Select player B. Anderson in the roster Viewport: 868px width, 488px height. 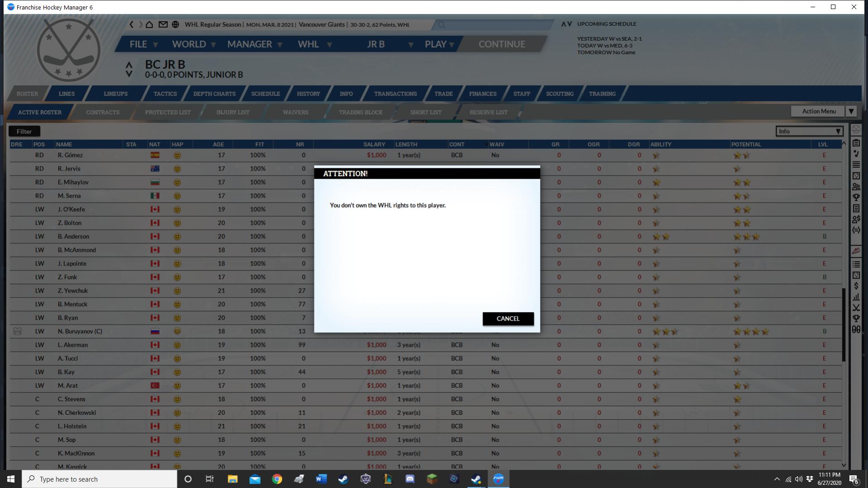click(73, 237)
